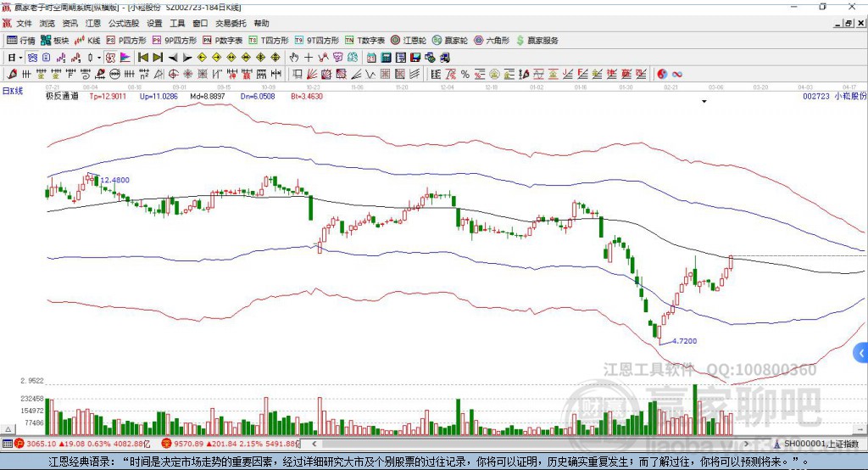Click the horizontal chart scrollbar track
This screenshot has height=470, width=868.
531,444
